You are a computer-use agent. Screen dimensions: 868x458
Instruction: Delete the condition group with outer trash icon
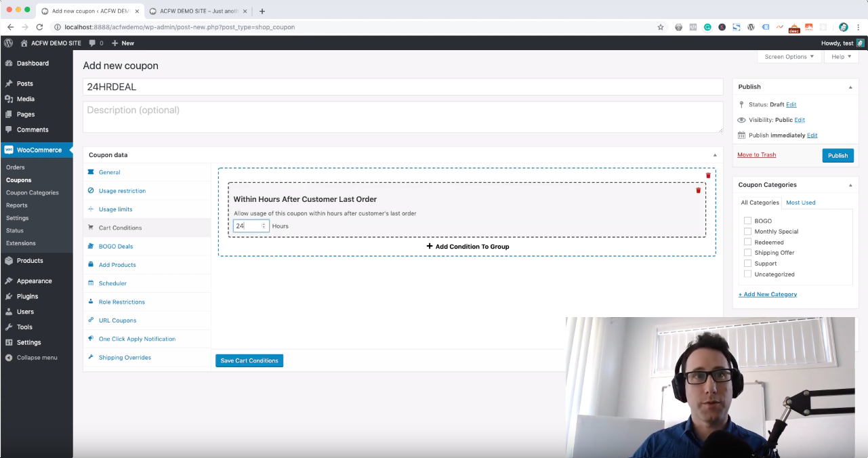(708, 175)
